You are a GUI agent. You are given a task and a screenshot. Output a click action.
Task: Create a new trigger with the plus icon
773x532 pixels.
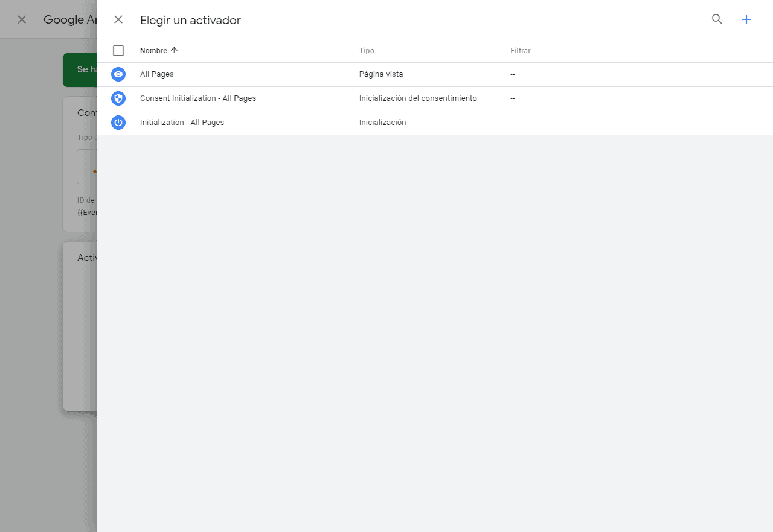tap(746, 19)
